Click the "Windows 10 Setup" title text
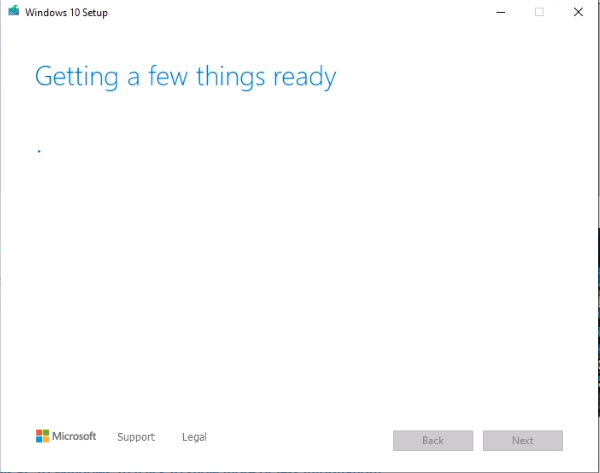Screen dimensions: 600x473 (68, 12)
